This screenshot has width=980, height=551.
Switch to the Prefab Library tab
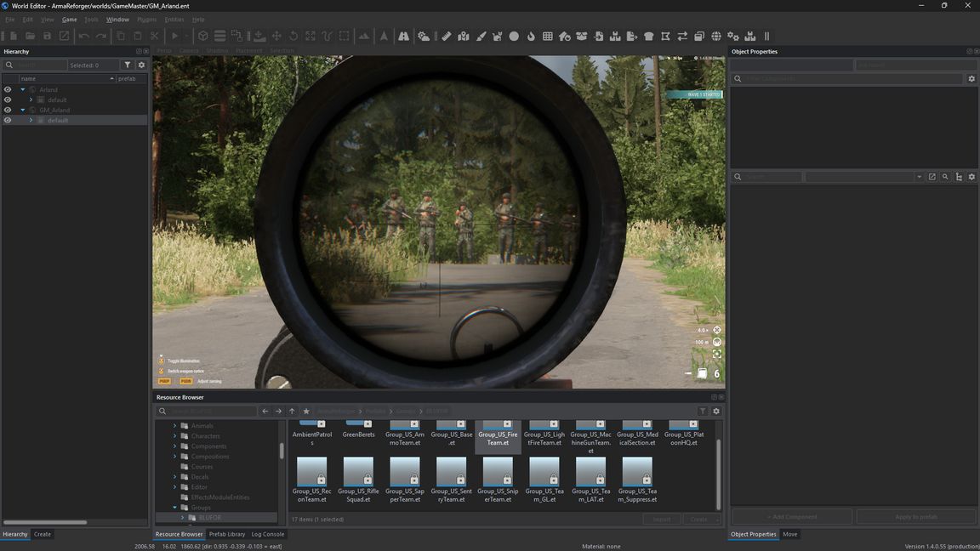[x=227, y=534]
